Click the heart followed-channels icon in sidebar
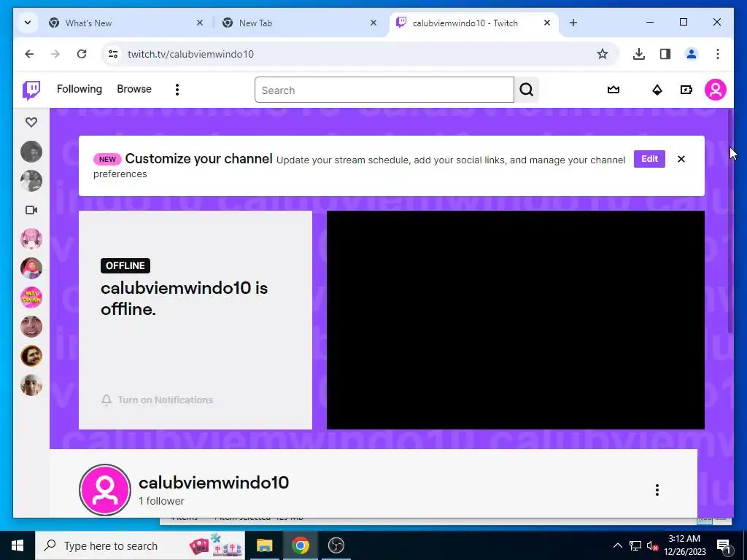This screenshot has width=747, height=560. click(x=31, y=122)
